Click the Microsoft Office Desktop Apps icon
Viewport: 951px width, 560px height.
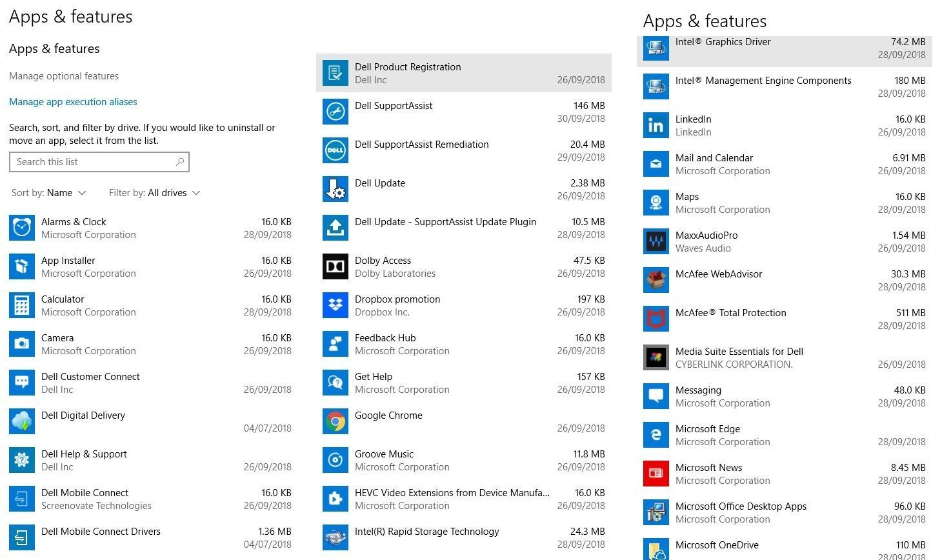click(x=656, y=512)
